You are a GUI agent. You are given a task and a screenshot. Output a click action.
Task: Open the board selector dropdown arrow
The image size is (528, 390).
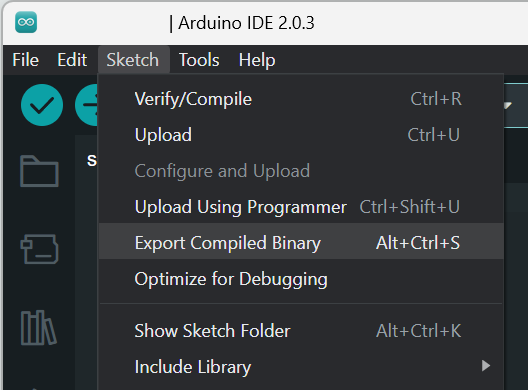[508, 105]
